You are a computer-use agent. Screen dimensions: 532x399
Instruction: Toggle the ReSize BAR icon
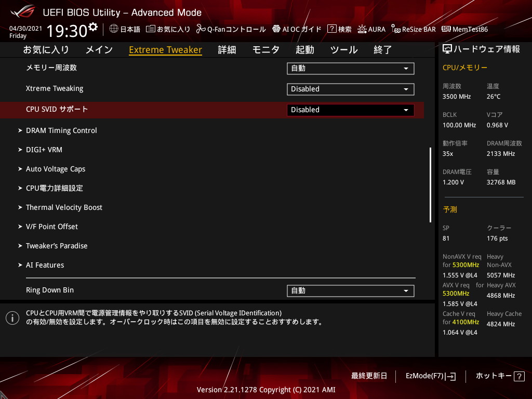(395, 29)
